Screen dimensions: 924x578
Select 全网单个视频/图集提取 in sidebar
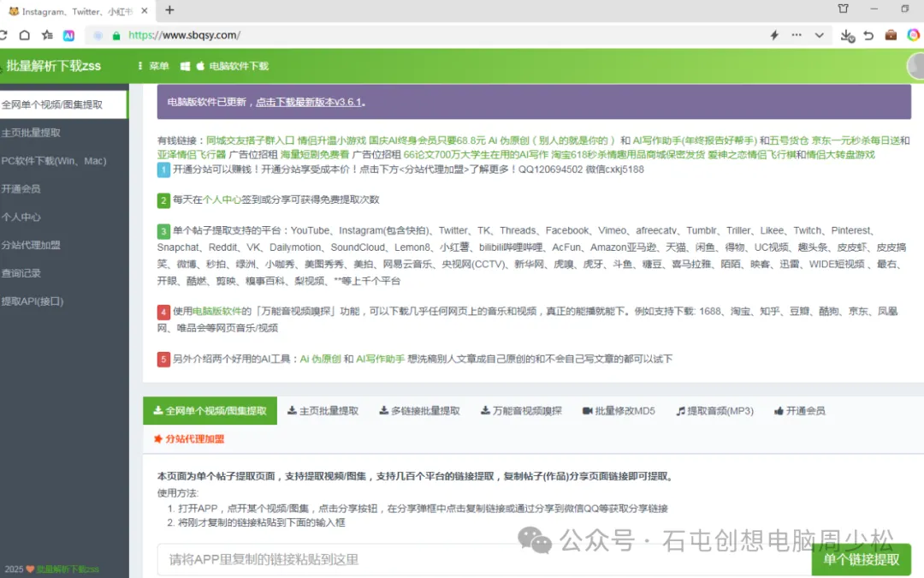point(63,104)
